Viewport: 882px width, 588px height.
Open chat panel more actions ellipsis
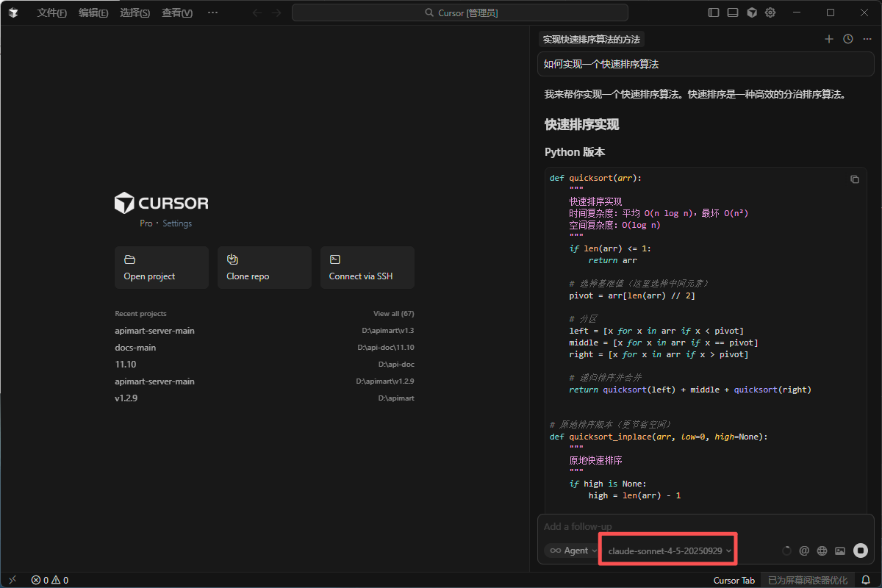click(867, 39)
